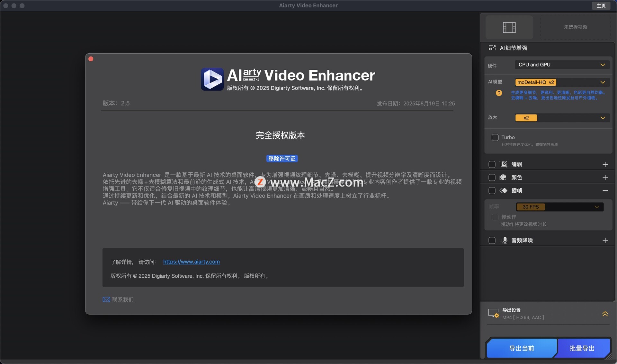Toggle the 颜色 checkbox
Screen dimensions: 617x364
point(492,178)
